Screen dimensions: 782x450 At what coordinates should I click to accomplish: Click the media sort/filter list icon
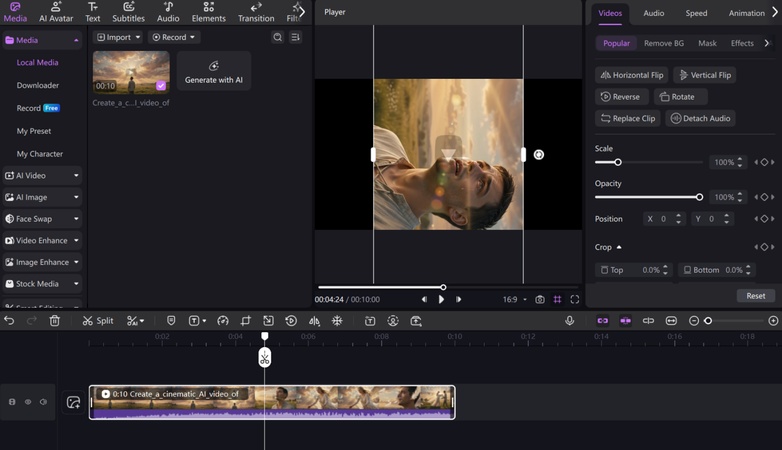[x=296, y=37]
